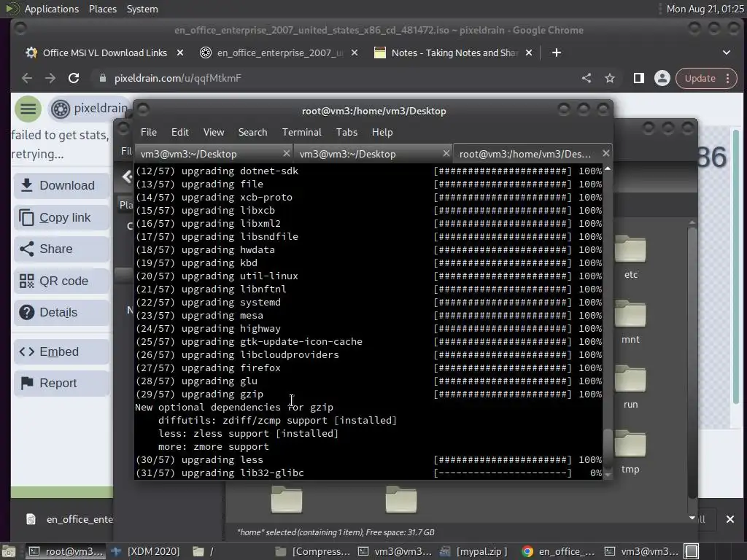Expand Chrome tab search dropdown chevron
This screenshot has height=560, width=747.
pyautogui.click(x=727, y=52)
